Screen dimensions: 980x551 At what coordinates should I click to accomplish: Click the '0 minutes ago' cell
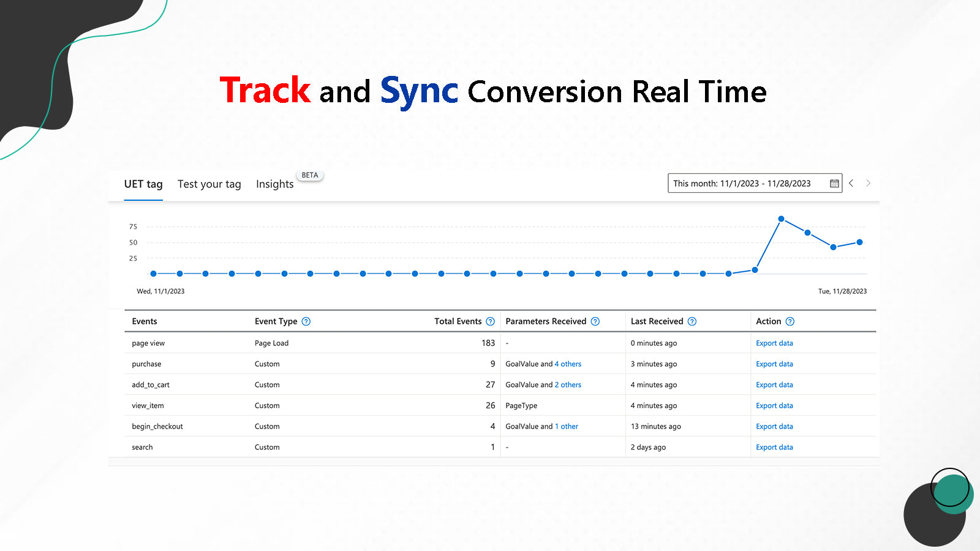654,343
